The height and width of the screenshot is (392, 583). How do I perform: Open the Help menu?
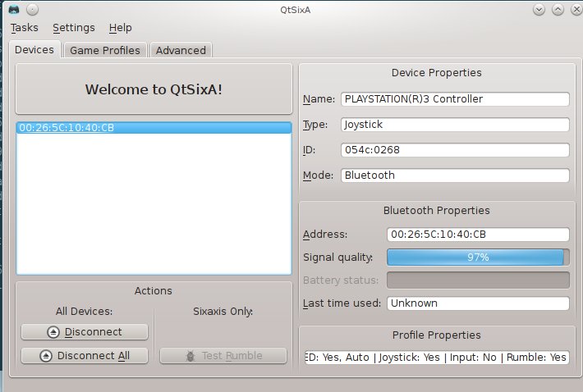coord(120,28)
